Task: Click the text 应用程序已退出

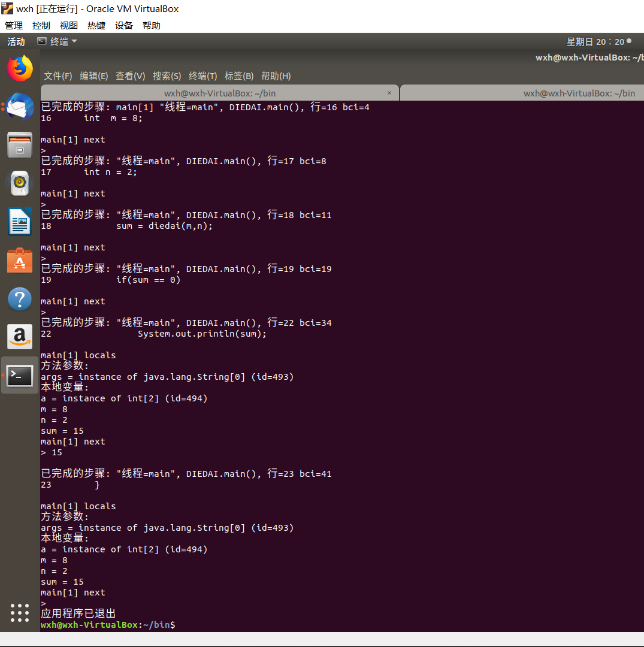Action: click(78, 613)
